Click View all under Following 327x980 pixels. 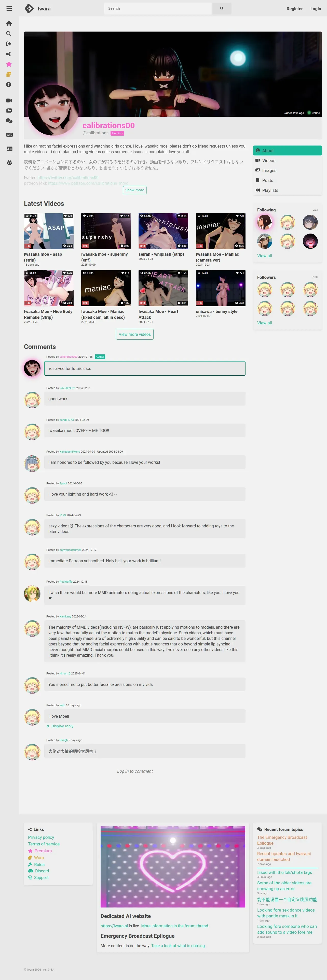tap(265, 256)
